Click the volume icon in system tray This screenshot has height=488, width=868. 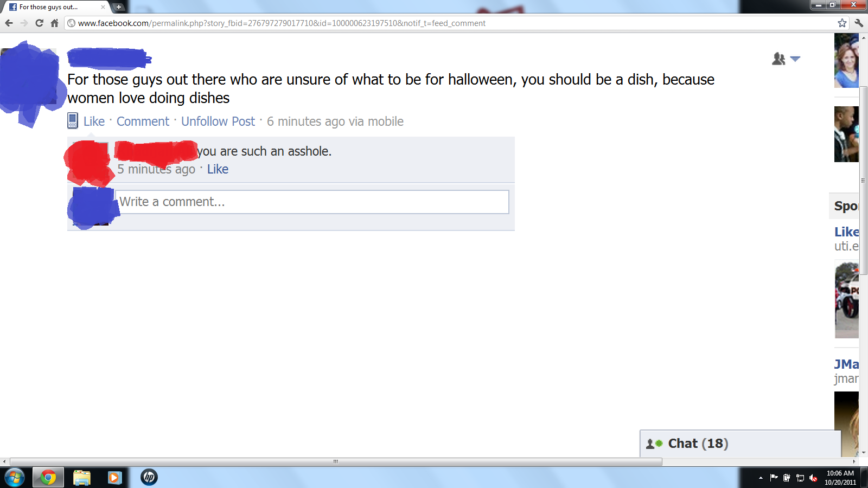click(813, 478)
